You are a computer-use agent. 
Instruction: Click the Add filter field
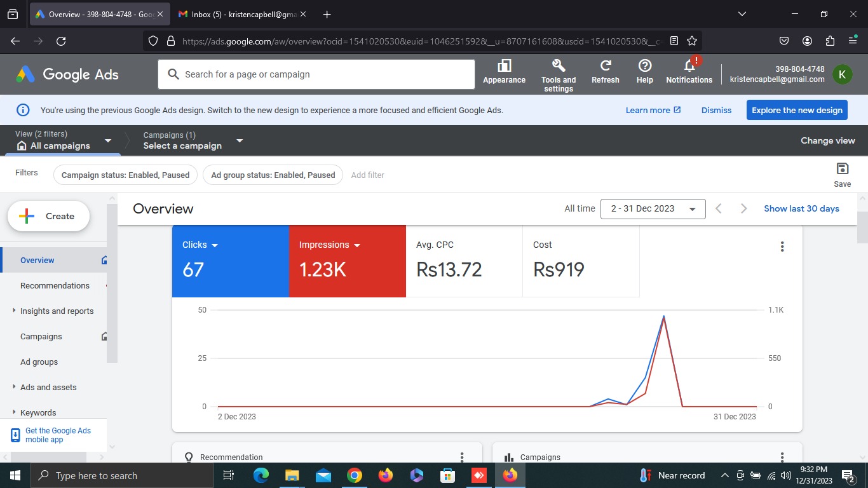368,175
